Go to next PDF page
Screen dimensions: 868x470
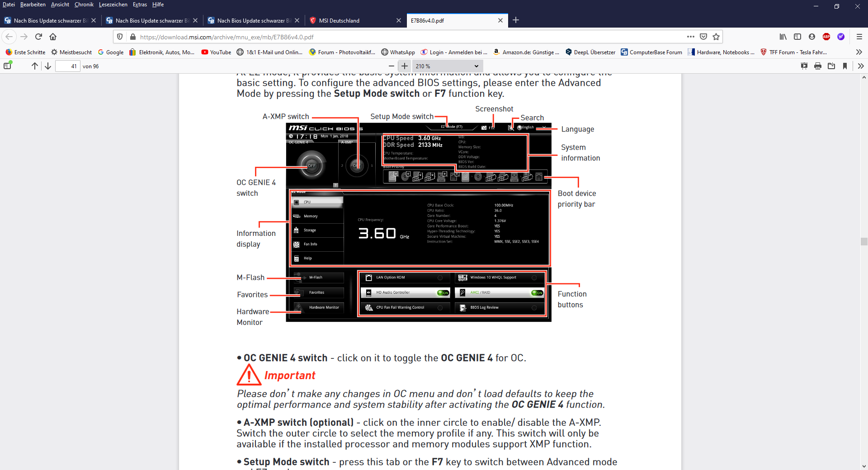coord(48,66)
